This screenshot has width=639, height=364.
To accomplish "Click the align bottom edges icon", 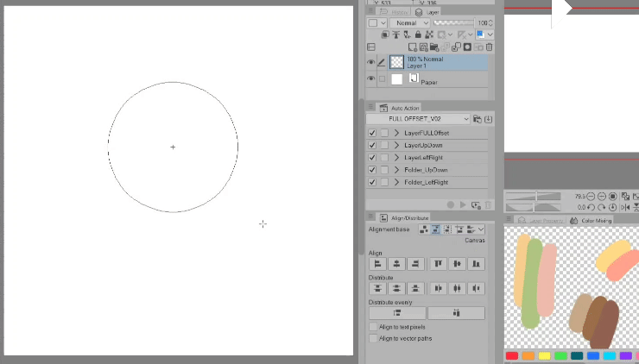I will [x=476, y=264].
